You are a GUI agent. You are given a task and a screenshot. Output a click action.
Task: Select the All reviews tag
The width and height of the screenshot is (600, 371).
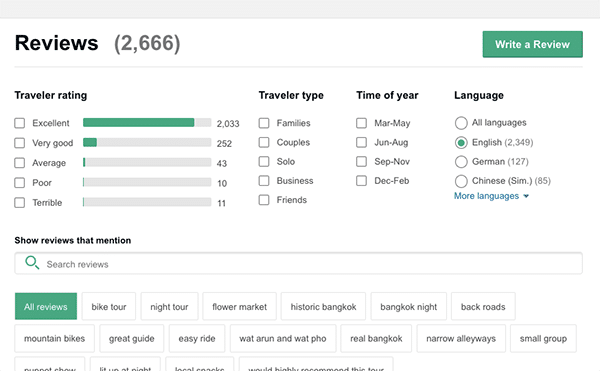(x=46, y=306)
